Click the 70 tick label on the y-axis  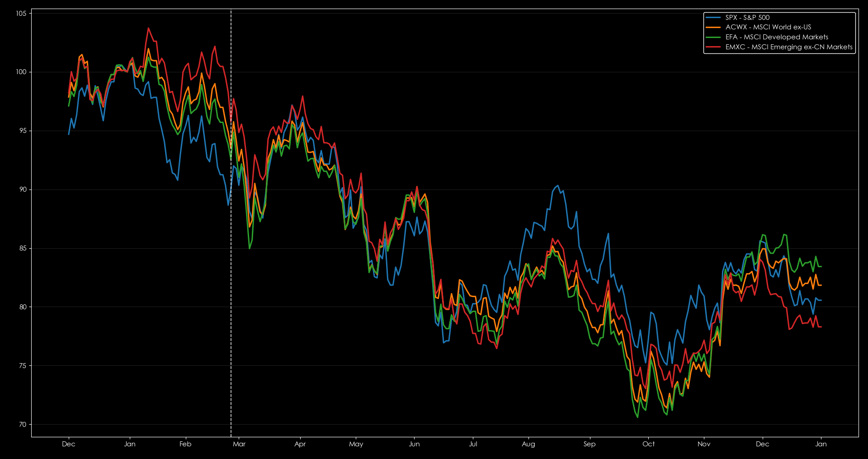coord(23,424)
